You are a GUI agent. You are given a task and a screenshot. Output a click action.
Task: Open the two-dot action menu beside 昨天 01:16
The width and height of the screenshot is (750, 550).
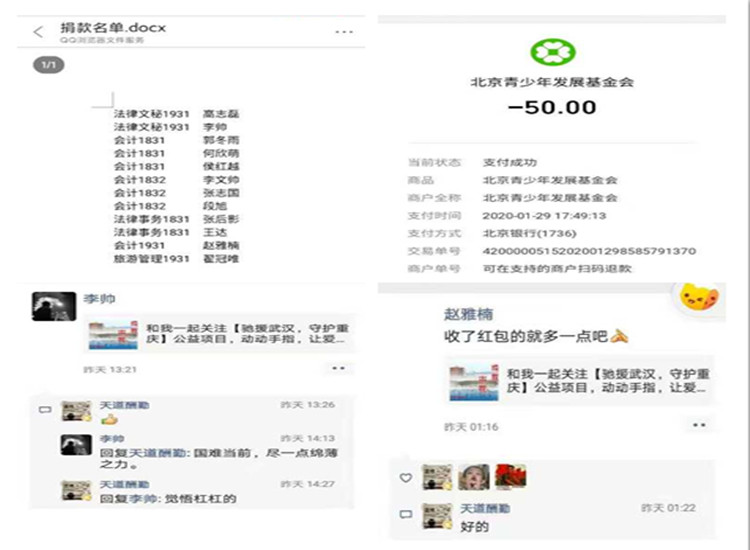click(699, 425)
